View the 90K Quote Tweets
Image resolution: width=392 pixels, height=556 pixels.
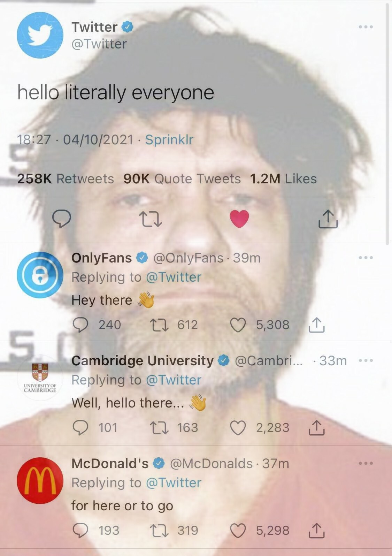click(182, 178)
